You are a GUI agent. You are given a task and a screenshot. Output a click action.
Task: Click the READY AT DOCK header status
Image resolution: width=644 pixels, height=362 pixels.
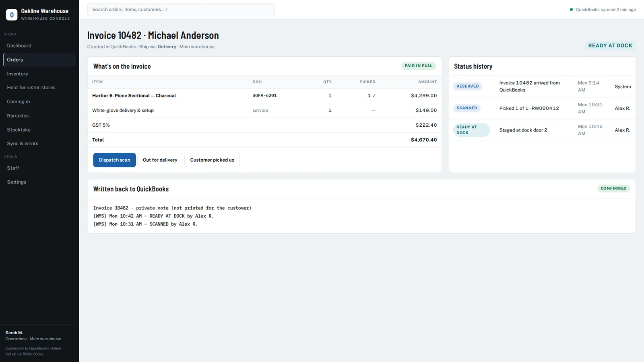[610, 45]
